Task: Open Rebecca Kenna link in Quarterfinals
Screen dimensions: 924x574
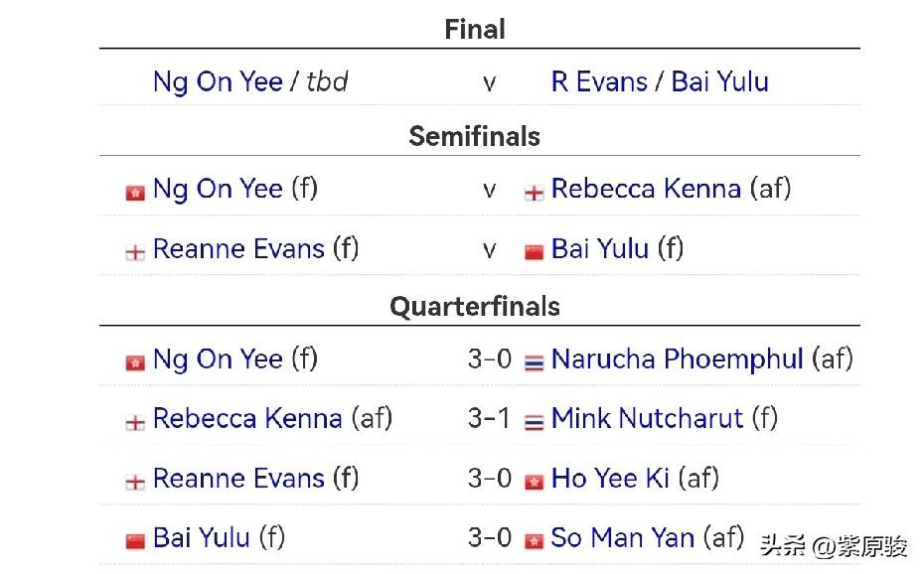Action: (x=247, y=418)
